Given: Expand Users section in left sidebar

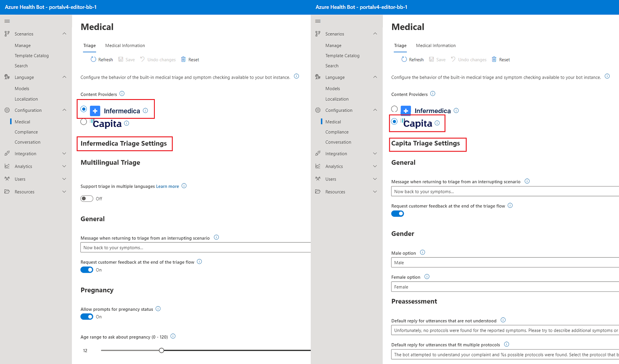Looking at the screenshot, I should click(x=64, y=179).
